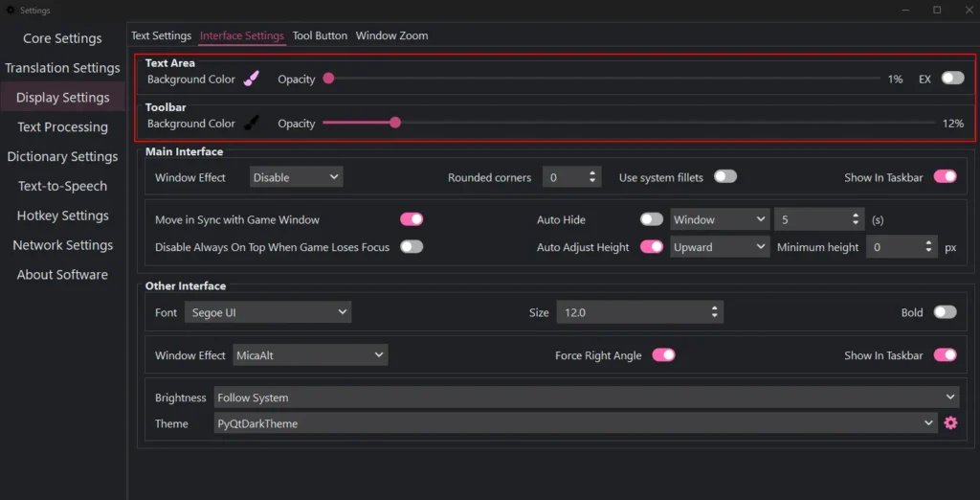Enable the Use system fillets toggle
The height and width of the screenshot is (500, 980).
[725, 176]
